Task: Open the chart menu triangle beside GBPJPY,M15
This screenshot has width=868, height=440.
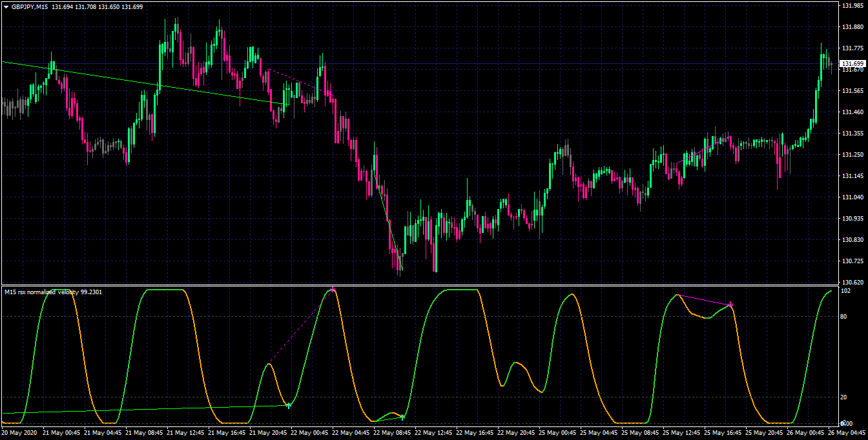Action: pyautogui.click(x=6, y=6)
